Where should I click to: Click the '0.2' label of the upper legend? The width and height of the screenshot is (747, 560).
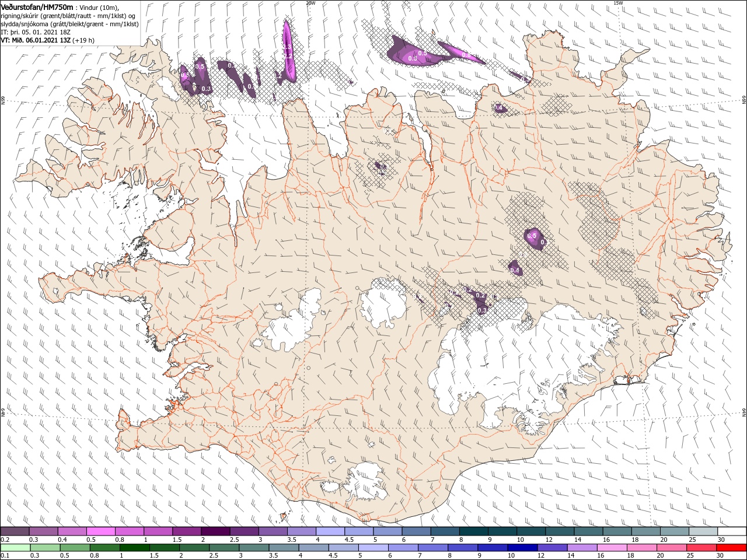pos(5,540)
